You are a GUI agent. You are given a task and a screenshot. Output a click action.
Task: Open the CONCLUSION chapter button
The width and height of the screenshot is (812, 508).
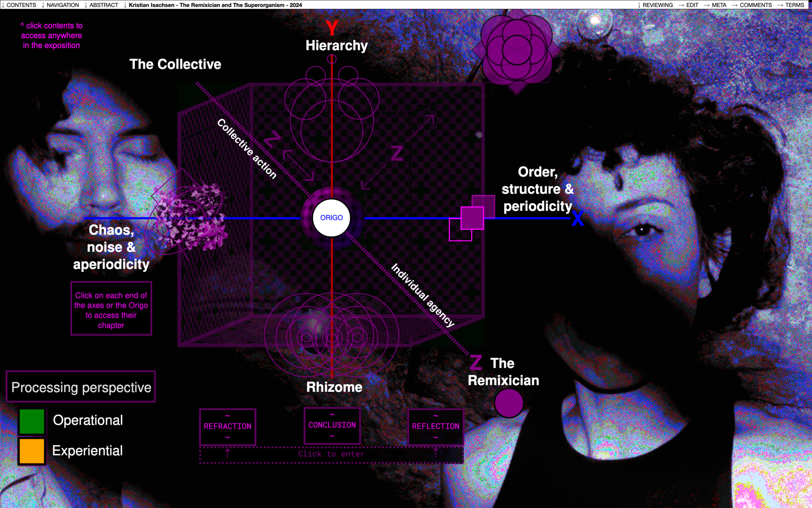point(332,425)
